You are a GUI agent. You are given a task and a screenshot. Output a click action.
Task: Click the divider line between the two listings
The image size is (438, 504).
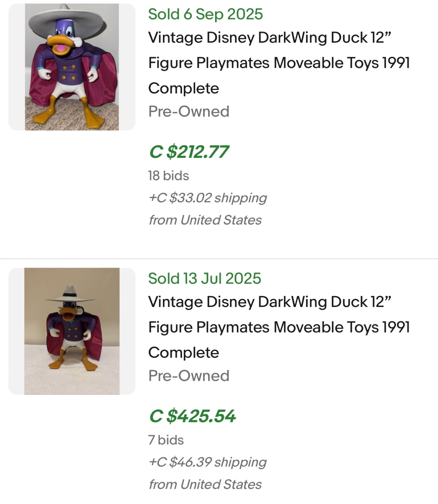pyautogui.click(x=219, y=259)
